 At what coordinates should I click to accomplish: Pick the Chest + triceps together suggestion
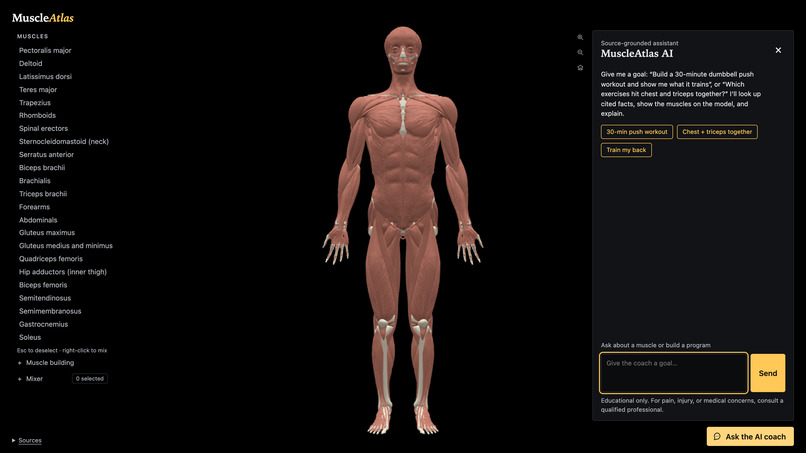point(717,132)
